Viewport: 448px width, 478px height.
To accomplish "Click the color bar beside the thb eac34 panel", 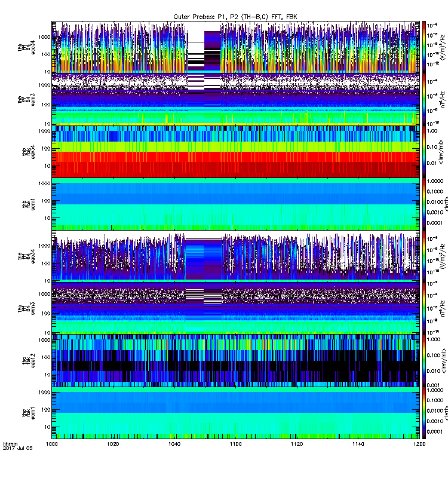I will pos(424,47).
